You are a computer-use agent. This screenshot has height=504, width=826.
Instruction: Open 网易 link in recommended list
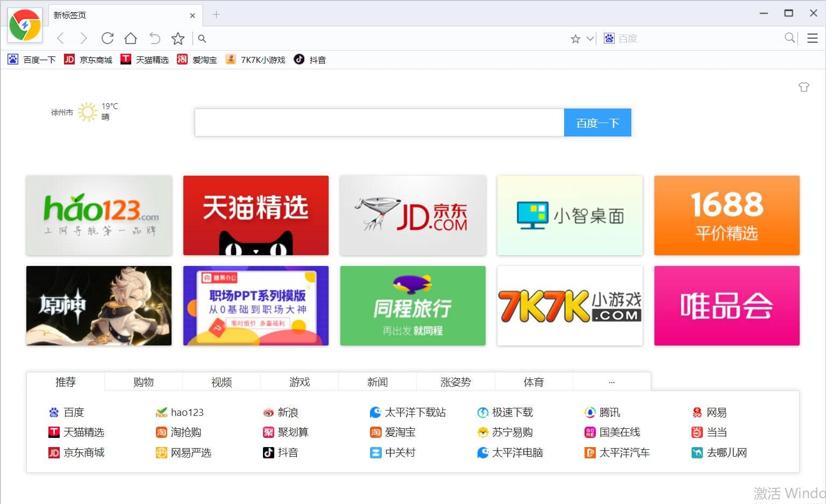point(709,412)
